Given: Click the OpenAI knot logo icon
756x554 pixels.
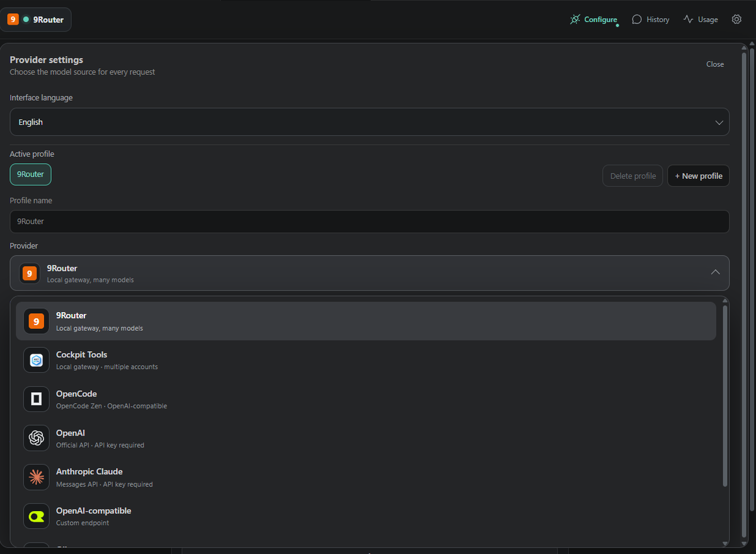Looking at the screenshot, I should [x=36, y=438].
